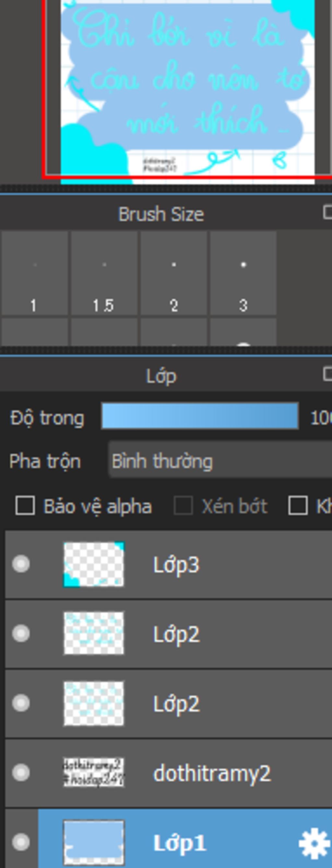Select brush size 1.5 preset
The width and height of the screenshot is (332, 868).
[104, 273]
